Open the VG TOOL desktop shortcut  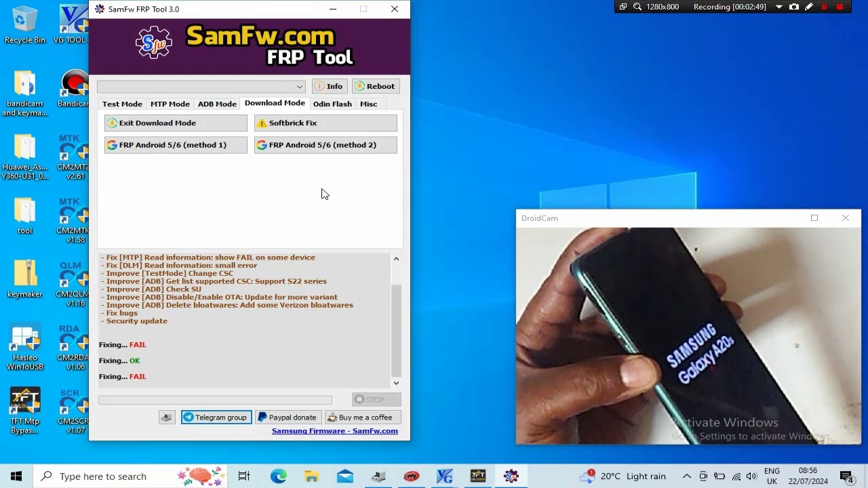point(73,25)
